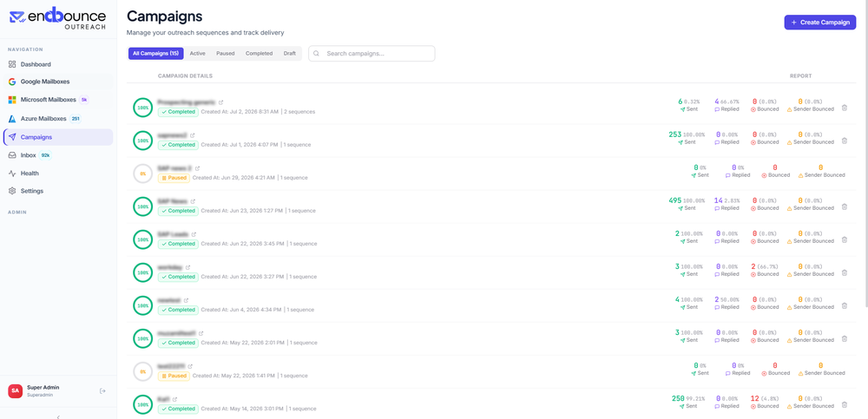This screenshot has width=868, height=419.
Task: Open external link of May 14 3:01 PM campaign
Action: point(175,399)
